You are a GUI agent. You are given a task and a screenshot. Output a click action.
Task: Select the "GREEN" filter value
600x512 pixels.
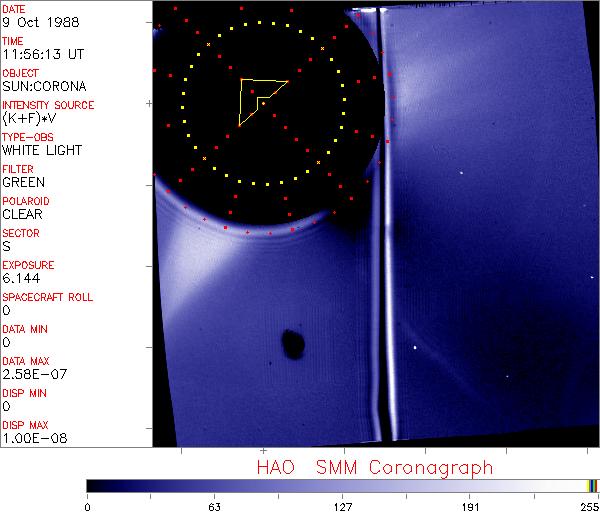(x=23, y=182)
